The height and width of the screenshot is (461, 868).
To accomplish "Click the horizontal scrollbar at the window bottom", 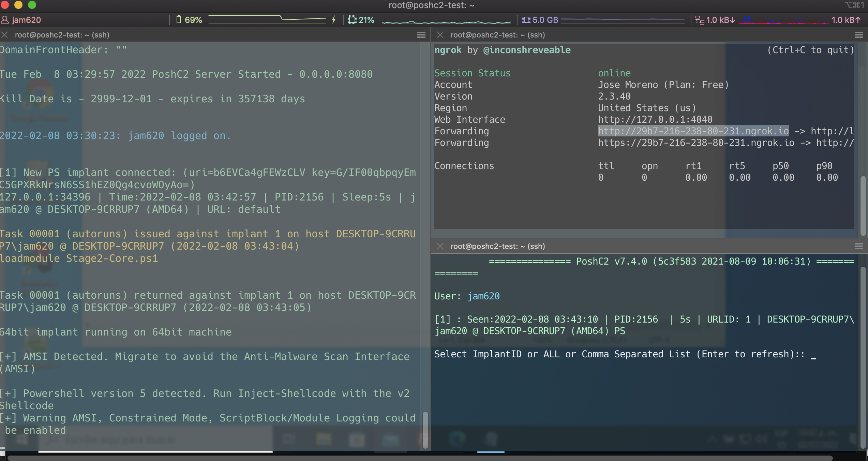I will [420, 458].
